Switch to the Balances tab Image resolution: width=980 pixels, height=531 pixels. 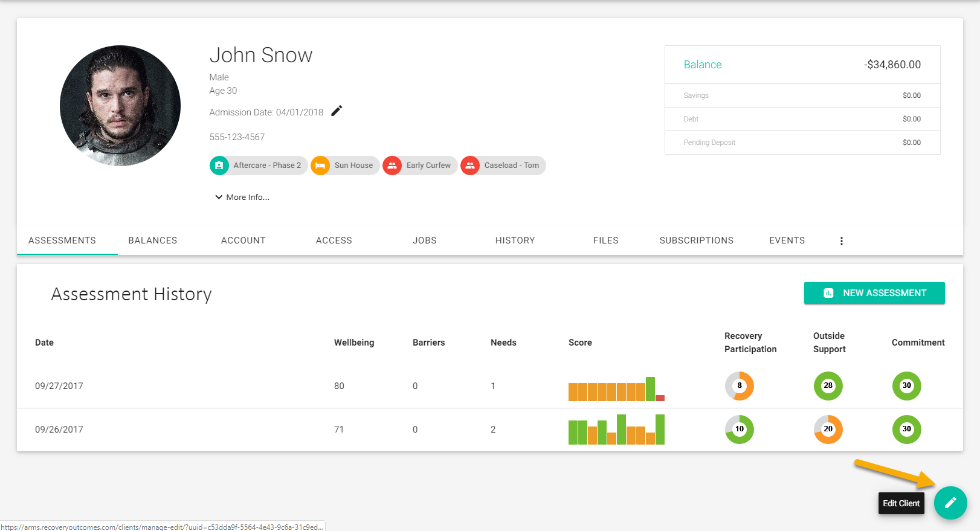pos(153,240)
